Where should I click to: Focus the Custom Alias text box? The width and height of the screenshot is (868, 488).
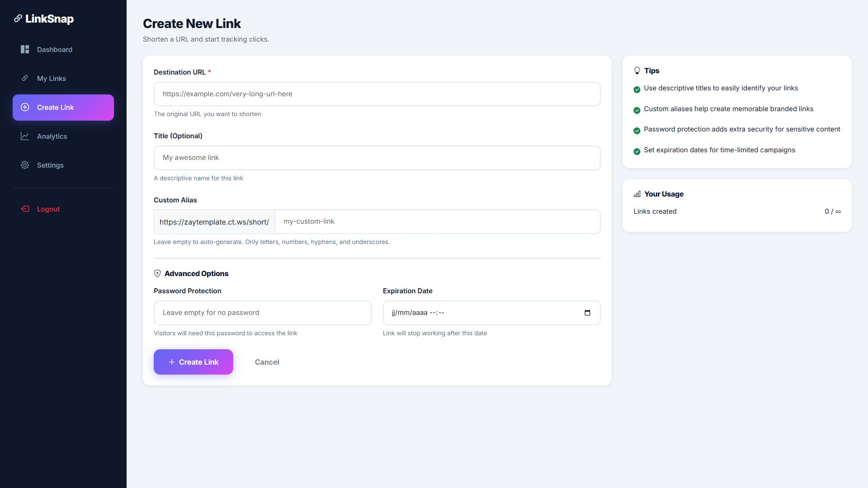(x=437, y=221)
